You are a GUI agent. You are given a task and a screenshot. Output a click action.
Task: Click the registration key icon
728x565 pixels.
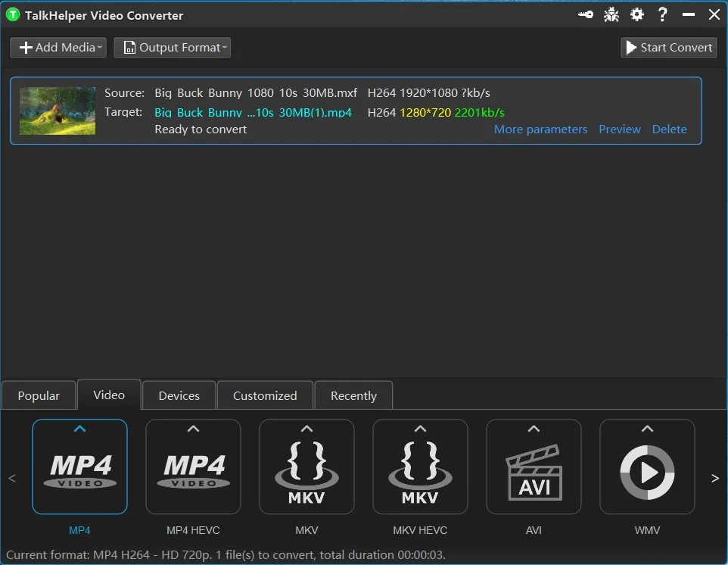click(586, 15)
